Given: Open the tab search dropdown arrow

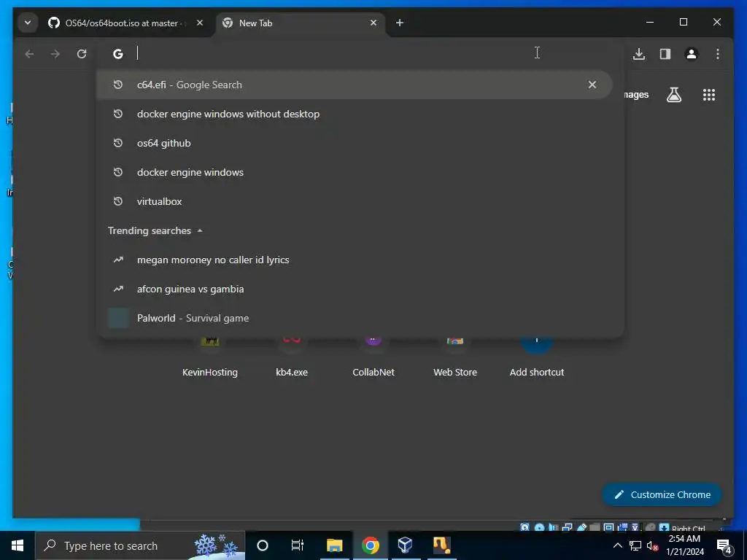Looking at the screenshot, I should pos(28,23).
